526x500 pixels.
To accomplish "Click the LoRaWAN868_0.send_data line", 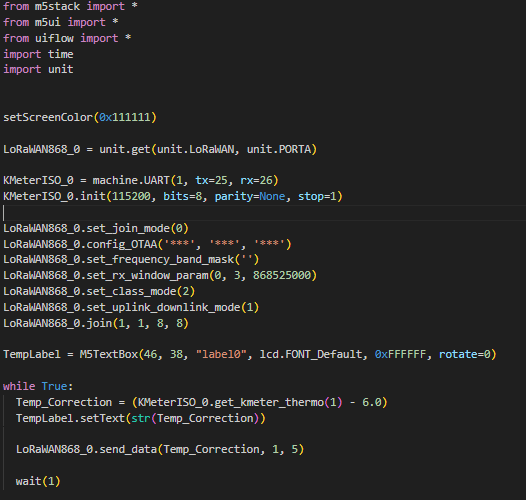I will point(160,449).
